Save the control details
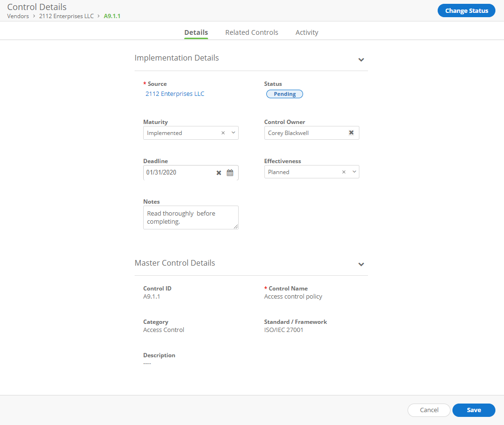The width and height of the screenshot is (504, 425). point(473,410)
